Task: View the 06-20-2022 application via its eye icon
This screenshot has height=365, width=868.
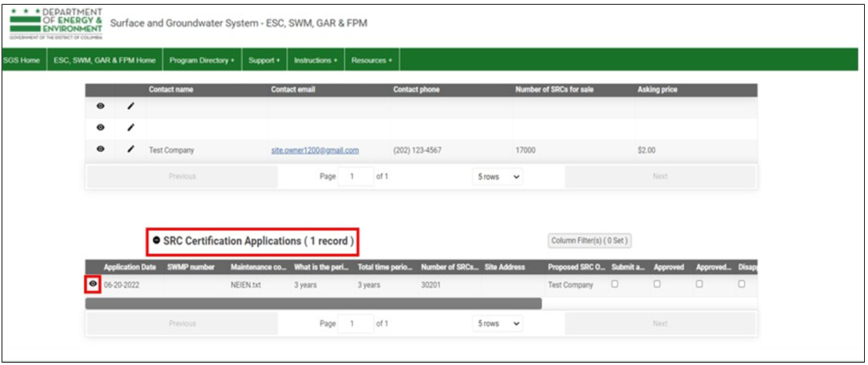Action: point(93,284)
